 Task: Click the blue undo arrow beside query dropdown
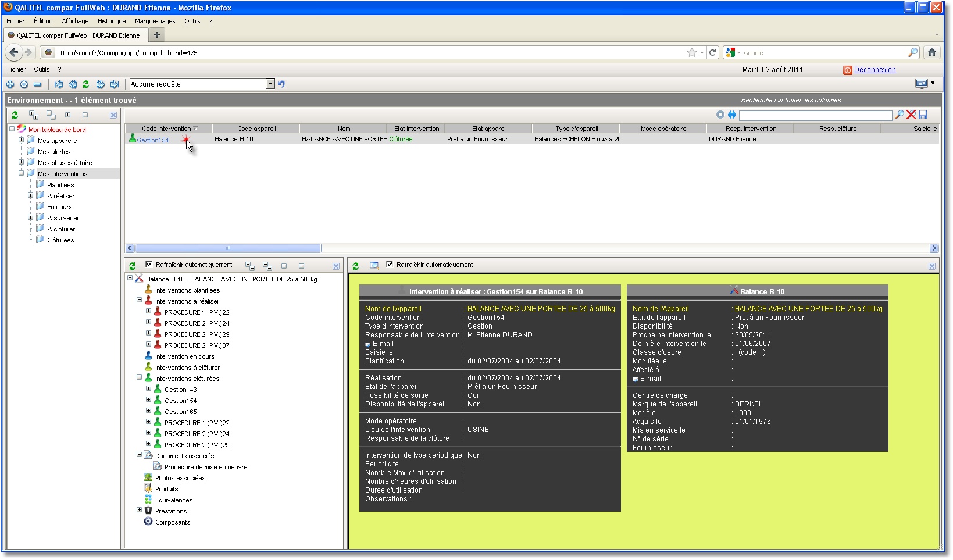(281, 84)
